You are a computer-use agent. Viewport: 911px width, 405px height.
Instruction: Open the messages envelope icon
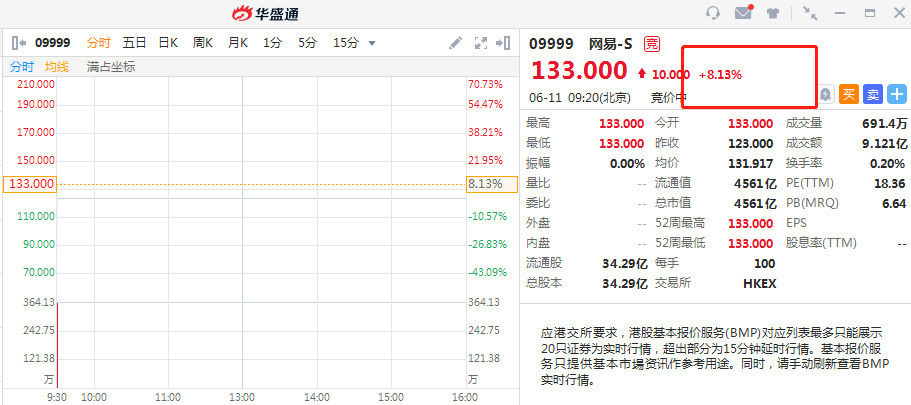click(x=744, y=13)
